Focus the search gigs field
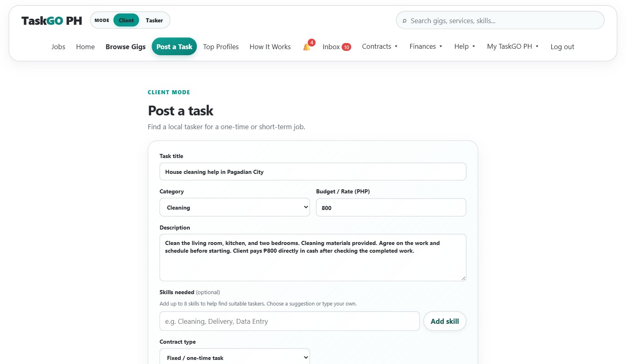 tap(500, 20)
